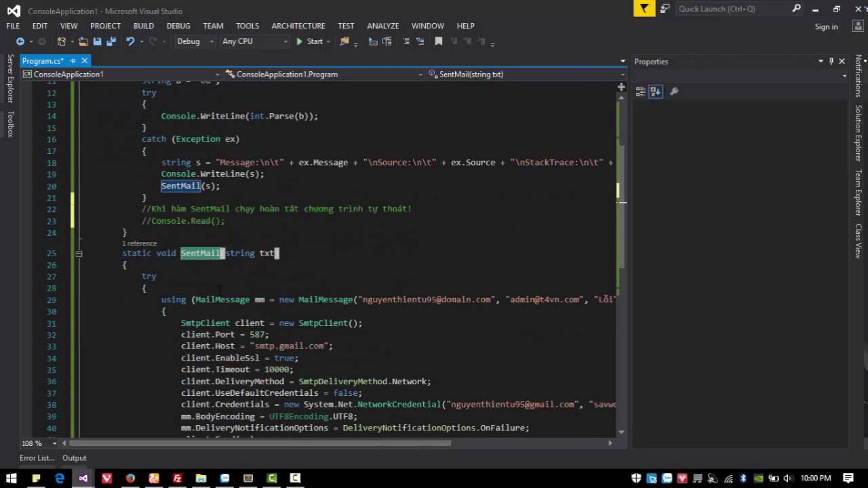This screenshot has height=488, width=868.
Task: Click the editor vertical scrollbar down arrow
Action: [621, 431]
